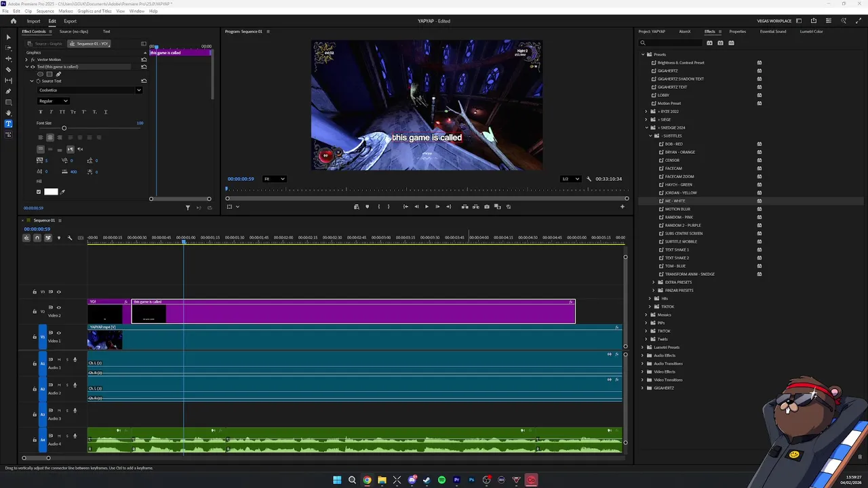Screen dimensions: 868x488
Task: Toggle Video 1 track output eye
Action: tap(58, 333)
